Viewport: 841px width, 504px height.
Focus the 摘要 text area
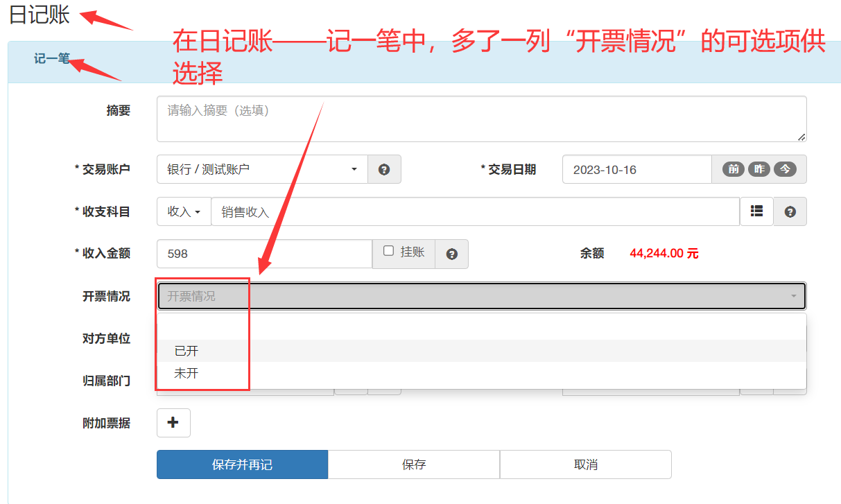[481, 119]
